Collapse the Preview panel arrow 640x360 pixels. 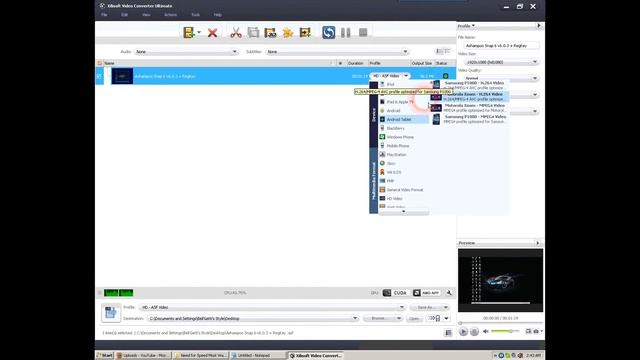pyautogui.click(x=538, y=243)
